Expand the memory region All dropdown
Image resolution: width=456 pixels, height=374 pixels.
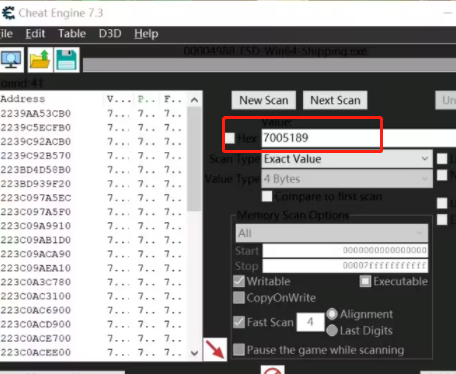point(332,233)
